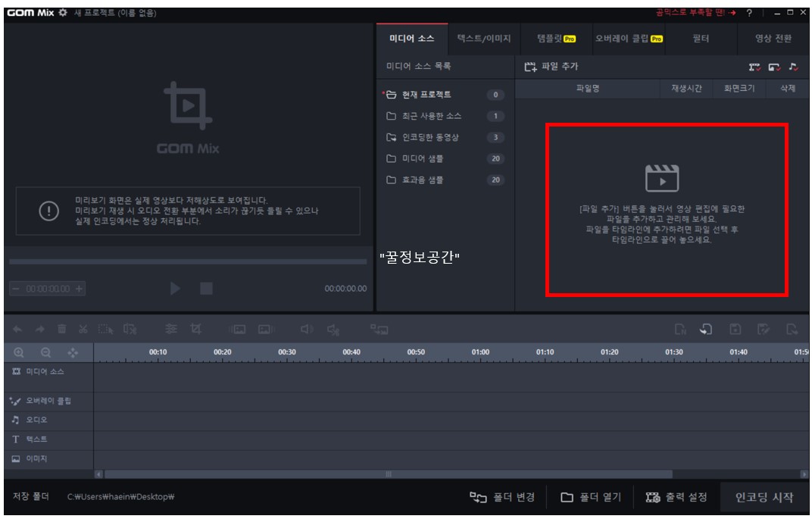Sort by the 파일명 column header
Viewport: 812px width, 519px height.
click(588, 89)
